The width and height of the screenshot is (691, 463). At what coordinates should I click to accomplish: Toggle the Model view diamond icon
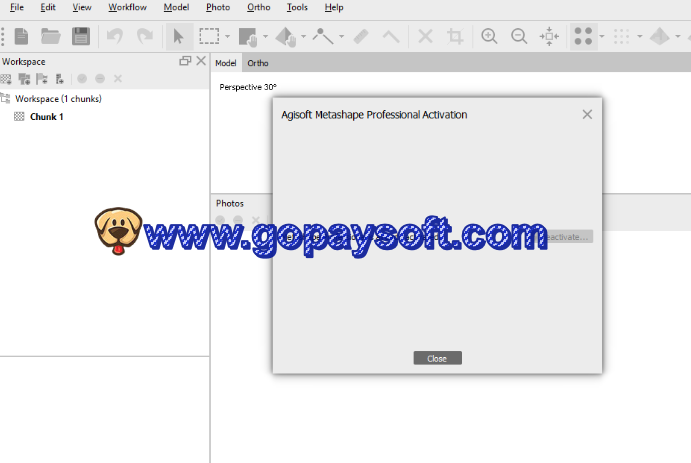click(x=660, y=37)
